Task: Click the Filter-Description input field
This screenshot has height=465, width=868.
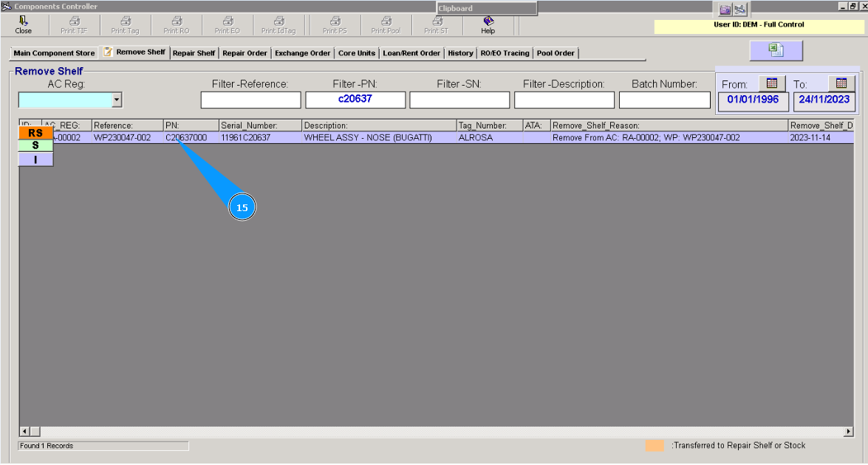Action: point(564,100)
